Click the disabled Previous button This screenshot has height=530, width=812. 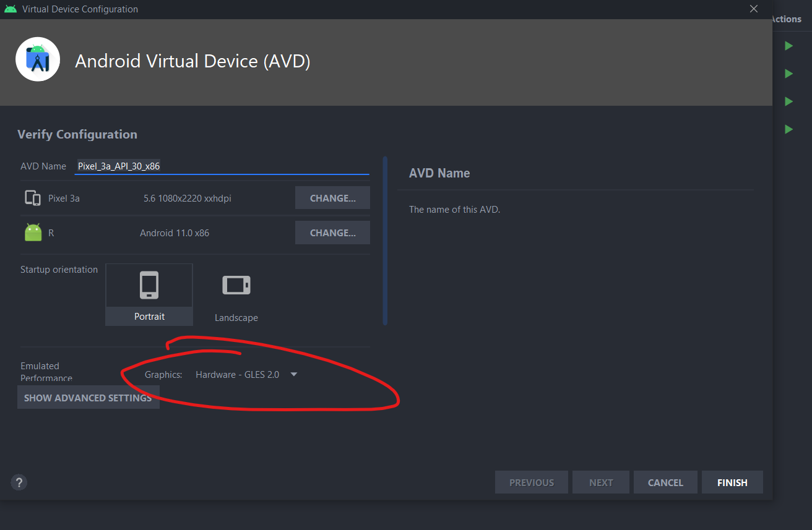(532, 482)
